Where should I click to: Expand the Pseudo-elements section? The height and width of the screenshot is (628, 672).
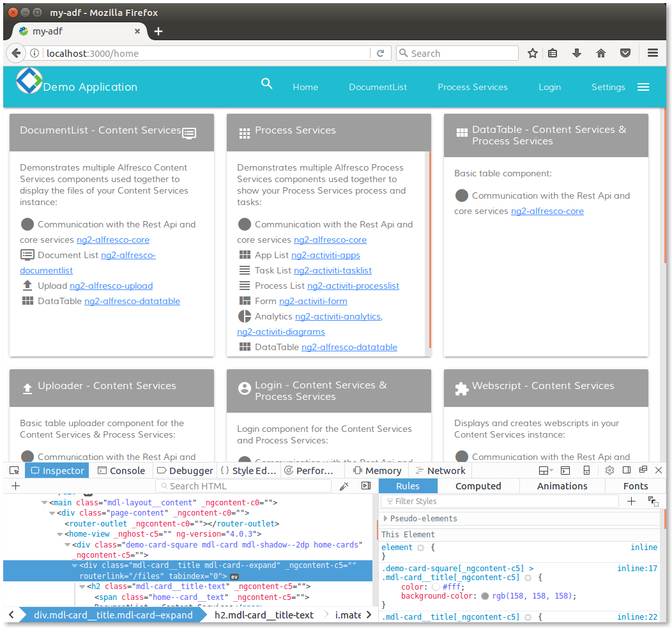(385, 518)
